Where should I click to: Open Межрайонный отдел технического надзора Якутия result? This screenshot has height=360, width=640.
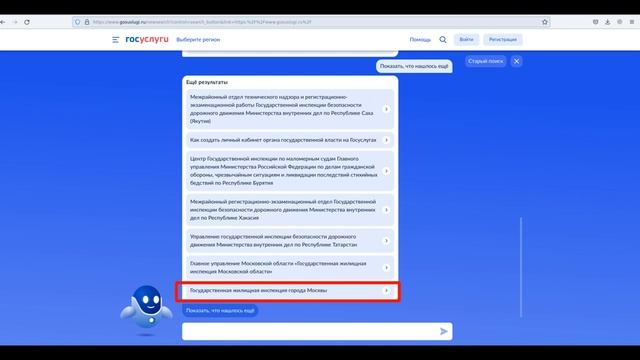point(290,109)
